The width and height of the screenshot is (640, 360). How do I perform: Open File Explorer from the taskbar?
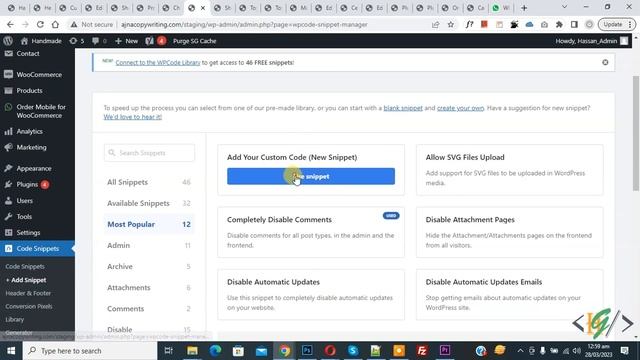pos(192,351)
